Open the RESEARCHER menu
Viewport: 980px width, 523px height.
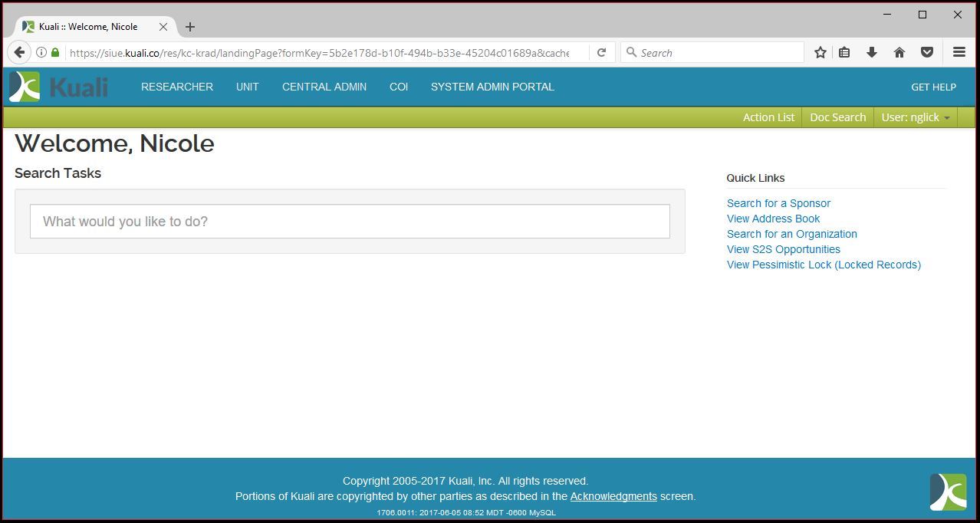(x=177, y=87)
